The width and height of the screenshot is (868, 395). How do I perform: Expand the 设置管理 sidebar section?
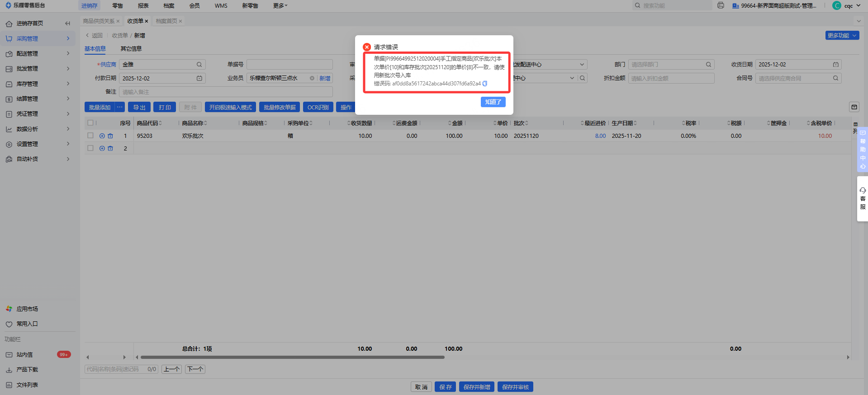[38, 144]
